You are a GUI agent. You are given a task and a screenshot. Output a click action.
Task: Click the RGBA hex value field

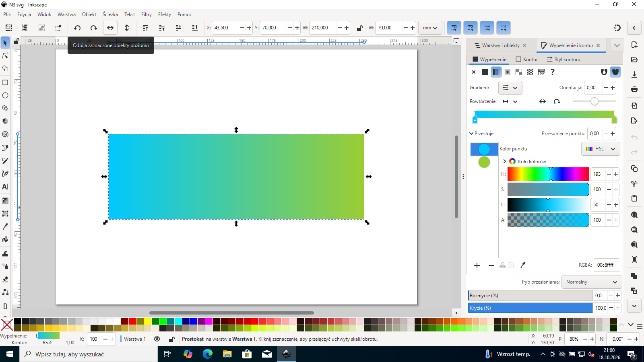pos(607,265)
